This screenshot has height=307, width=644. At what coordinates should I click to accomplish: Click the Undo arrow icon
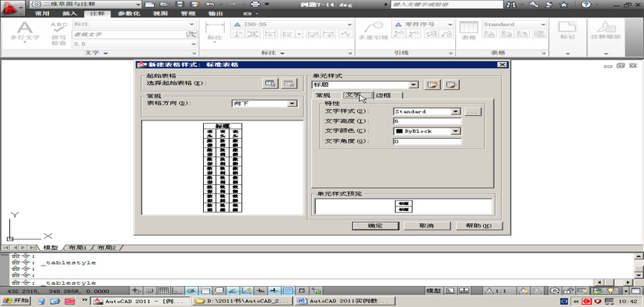pos(209,4)
